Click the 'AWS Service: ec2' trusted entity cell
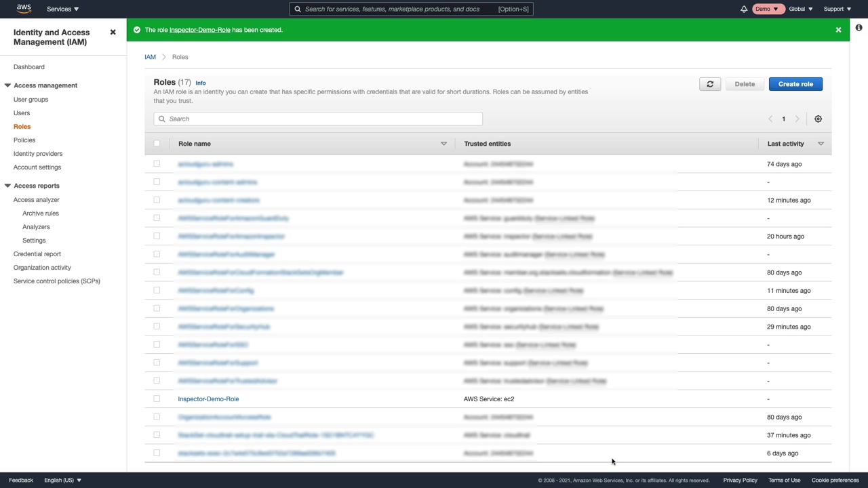Image resolution: width=868 pixels, height=488 pixels. pos(489,399)
